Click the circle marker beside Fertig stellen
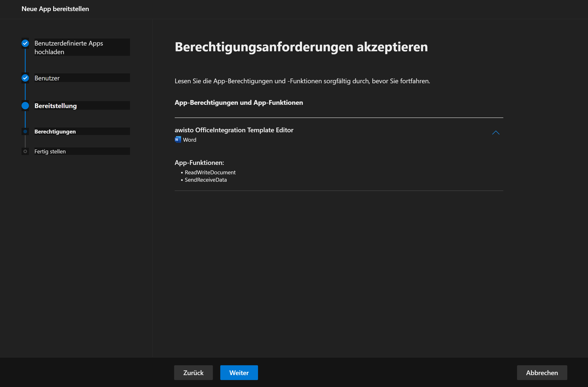Viewport: 588px width, 387px height. tap(25, 151)
